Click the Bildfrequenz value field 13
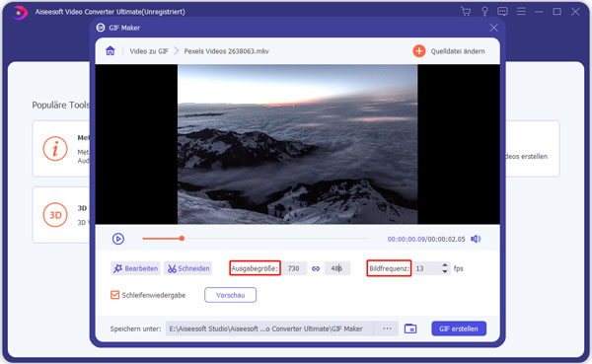592x364 pixels. tap(426, 268)
